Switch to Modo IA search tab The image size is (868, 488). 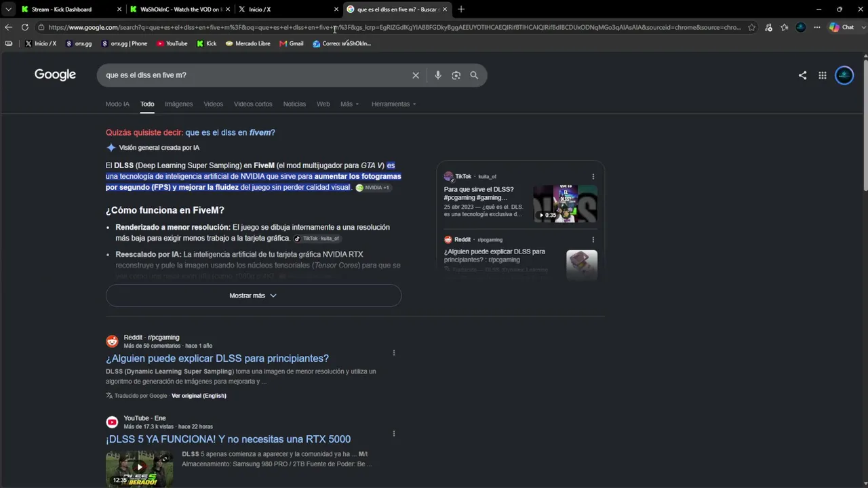(x=117, y=104)
